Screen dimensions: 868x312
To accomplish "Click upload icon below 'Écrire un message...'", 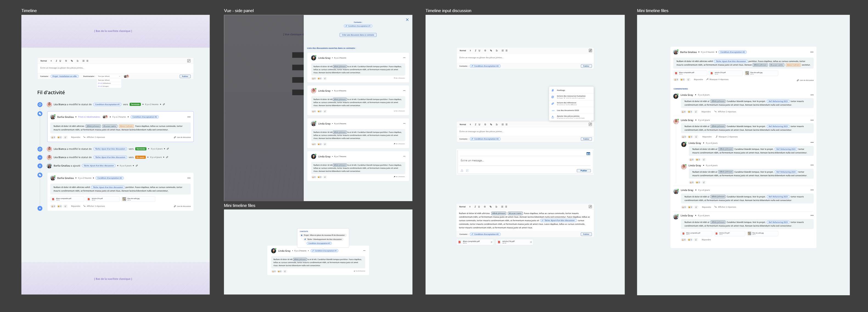I will coord(462,170).
